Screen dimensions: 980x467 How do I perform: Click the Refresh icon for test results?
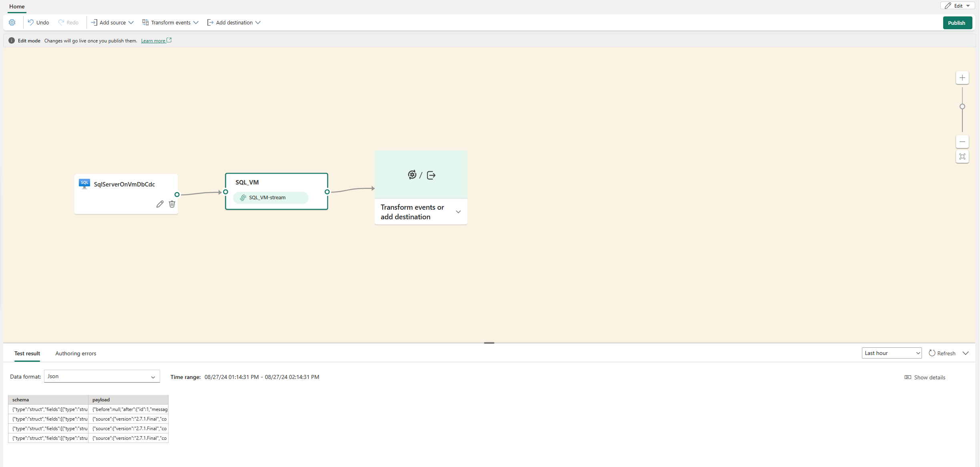(932, 353)
